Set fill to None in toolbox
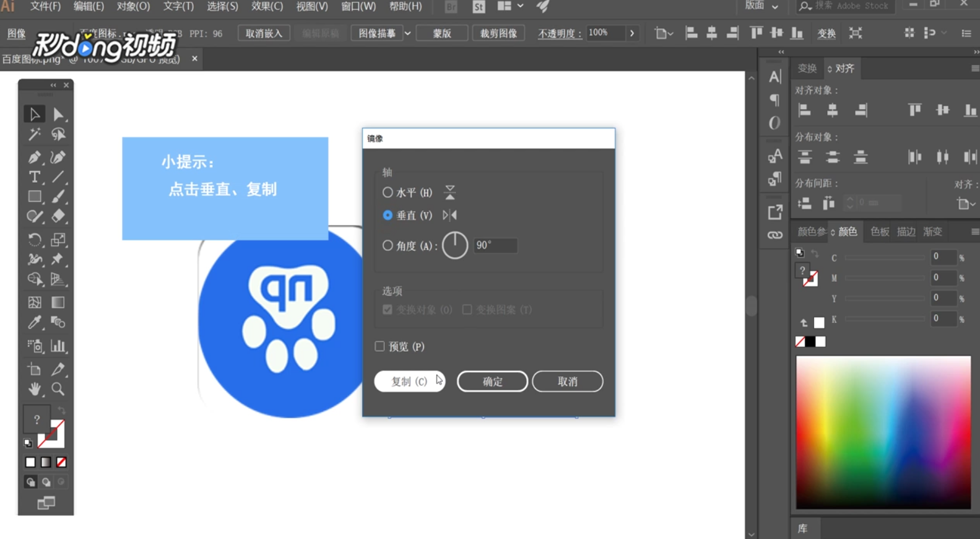This screenshot has height=539, width=980. point(61,462)
